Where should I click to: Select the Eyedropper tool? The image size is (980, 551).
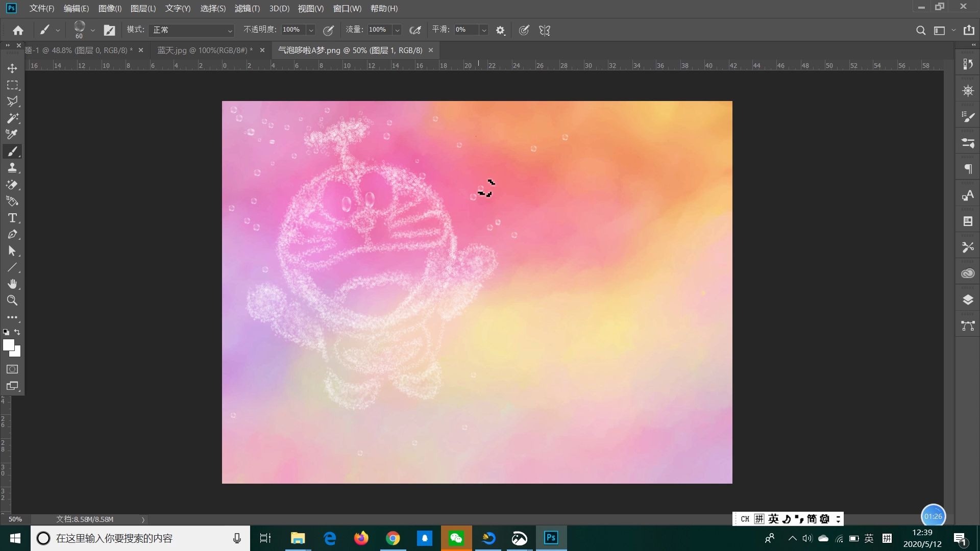12,135
